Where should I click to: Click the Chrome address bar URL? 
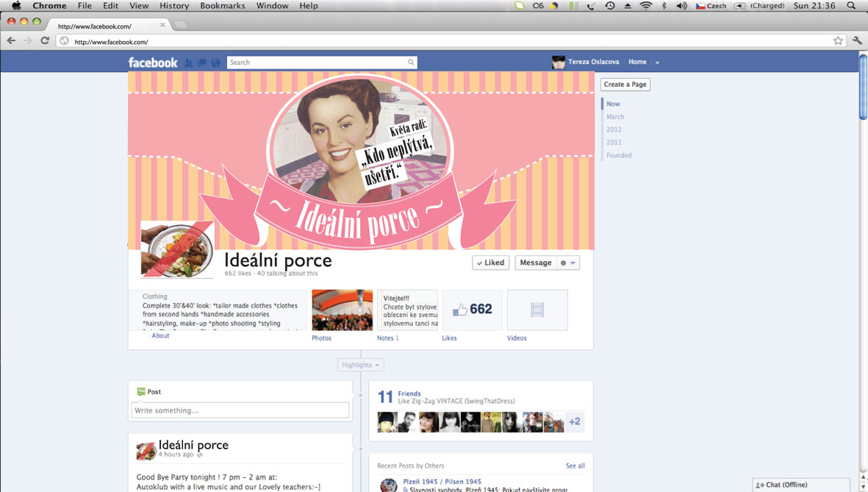[x=111, y=42]
